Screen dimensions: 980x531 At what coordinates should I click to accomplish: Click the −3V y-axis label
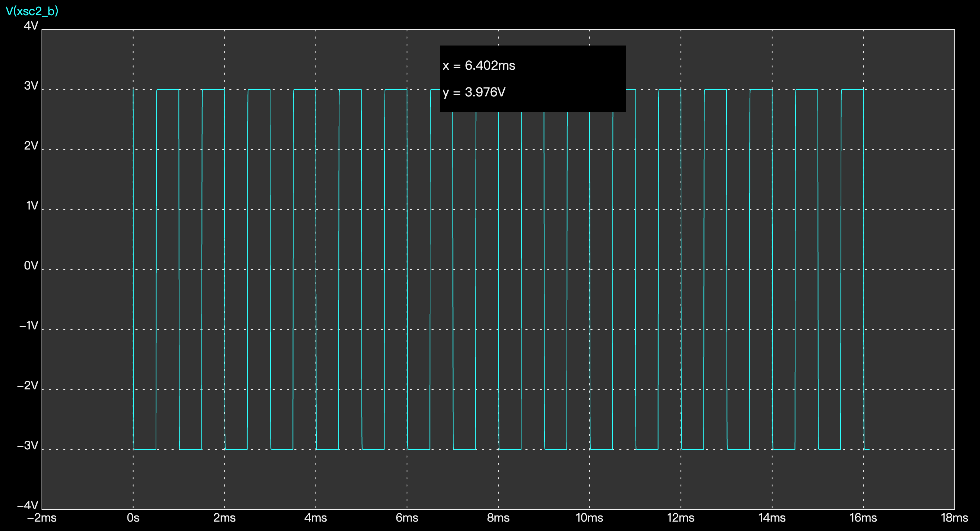pyautogui.click(x=28, y=445)
